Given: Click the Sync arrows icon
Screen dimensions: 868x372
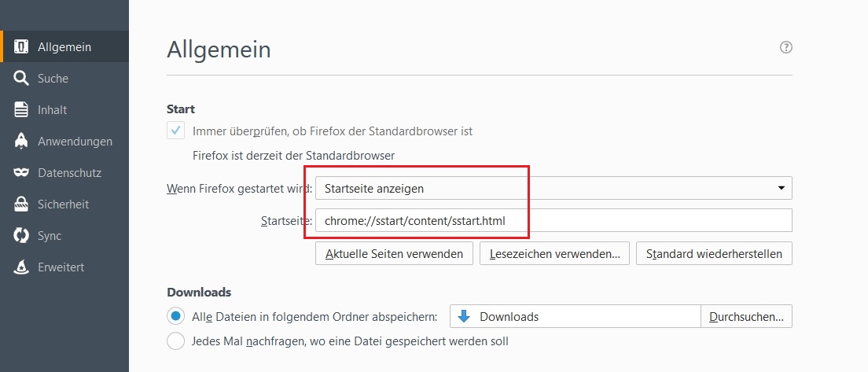Looking at the screenshot, I should (22, 236).
